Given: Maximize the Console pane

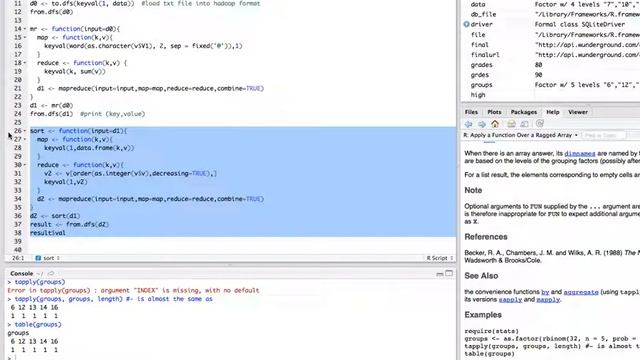Looking at the screenshot, I should click(x=449, y=273).
